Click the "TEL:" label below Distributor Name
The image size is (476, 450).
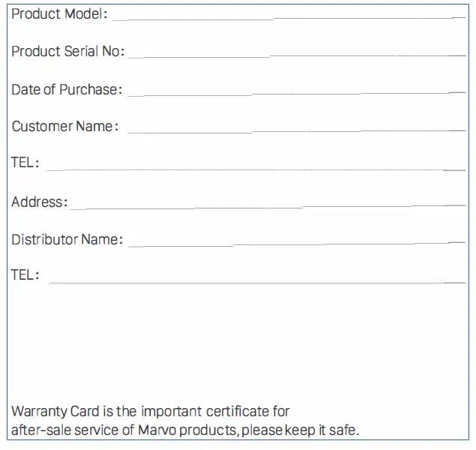pos(25,275)
